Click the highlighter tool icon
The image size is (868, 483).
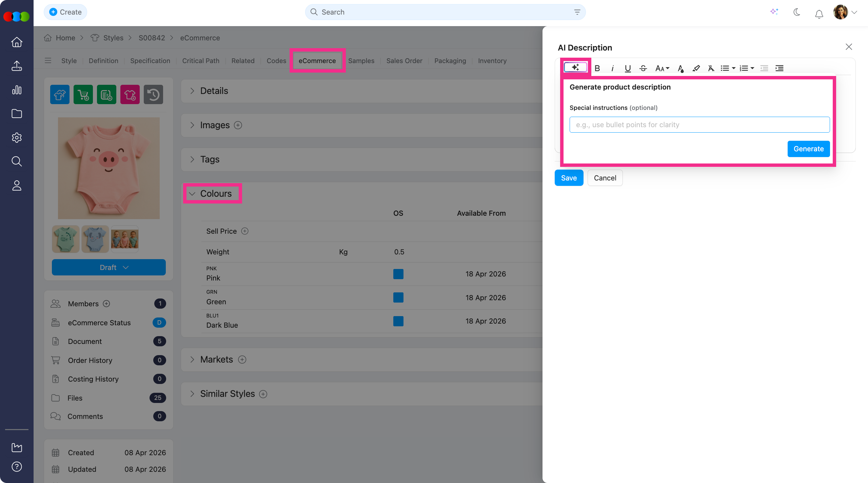click(696, 69)
